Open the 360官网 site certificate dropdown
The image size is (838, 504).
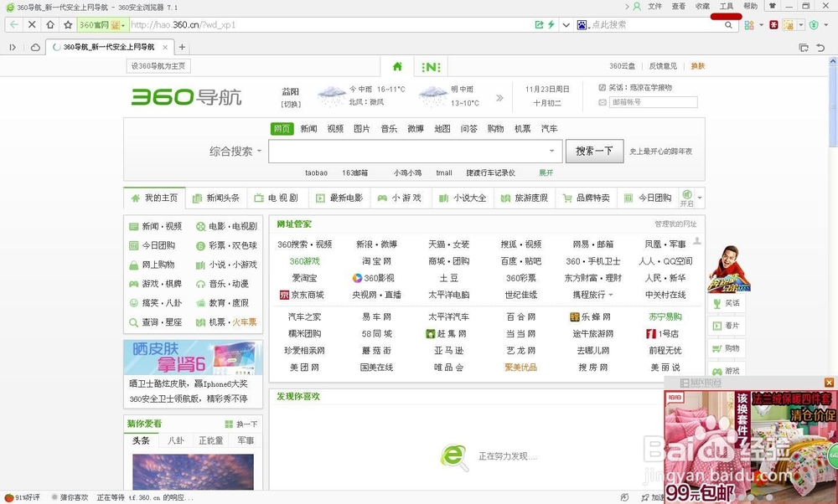click(x=102, y=25)
